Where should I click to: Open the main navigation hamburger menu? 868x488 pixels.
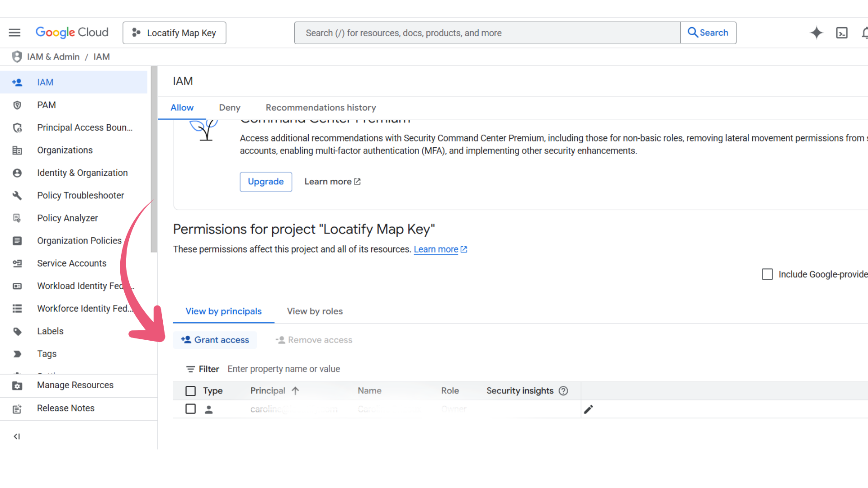pyautogui.click(x=14, y=33)
